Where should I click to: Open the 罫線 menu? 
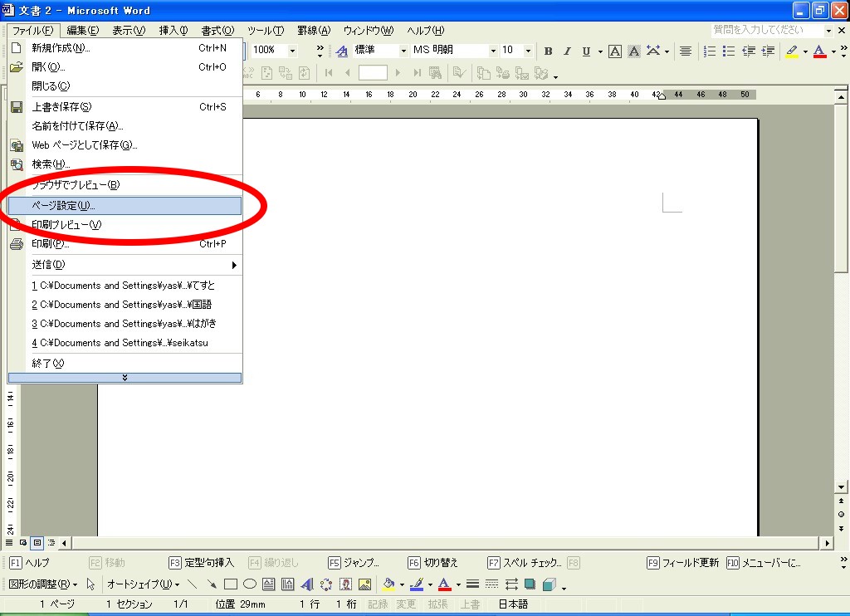(314, 31)
